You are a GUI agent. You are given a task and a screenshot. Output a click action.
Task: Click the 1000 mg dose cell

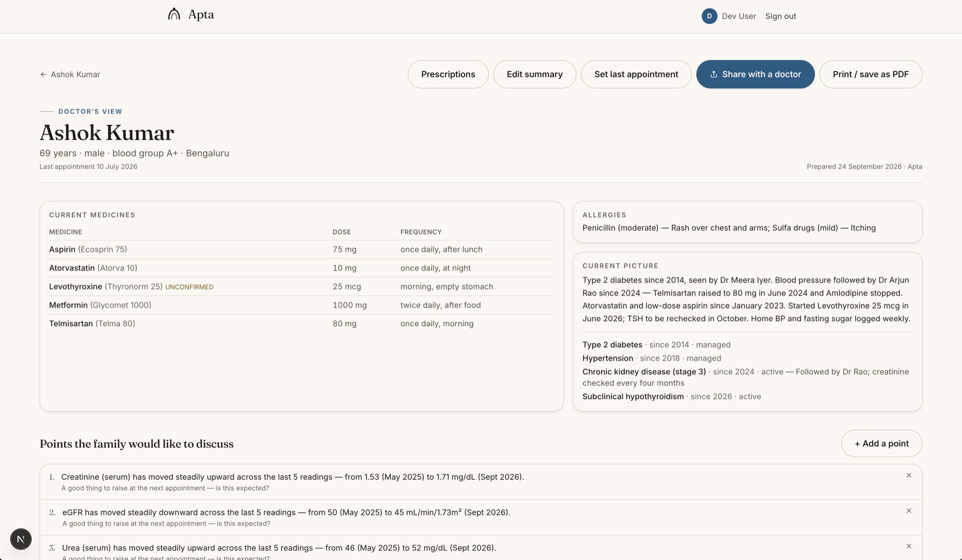350,305
